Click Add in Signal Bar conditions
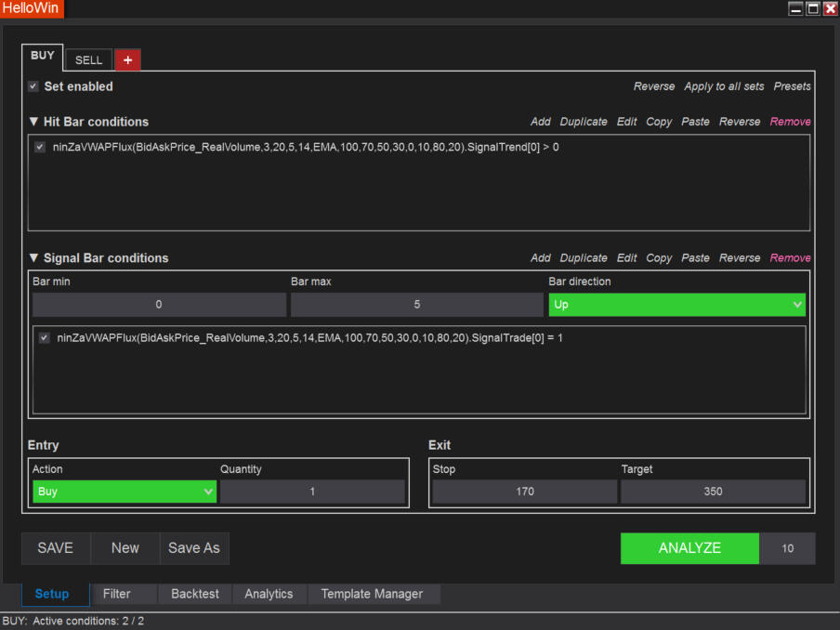The image size is (840, 630). (540, 258)
